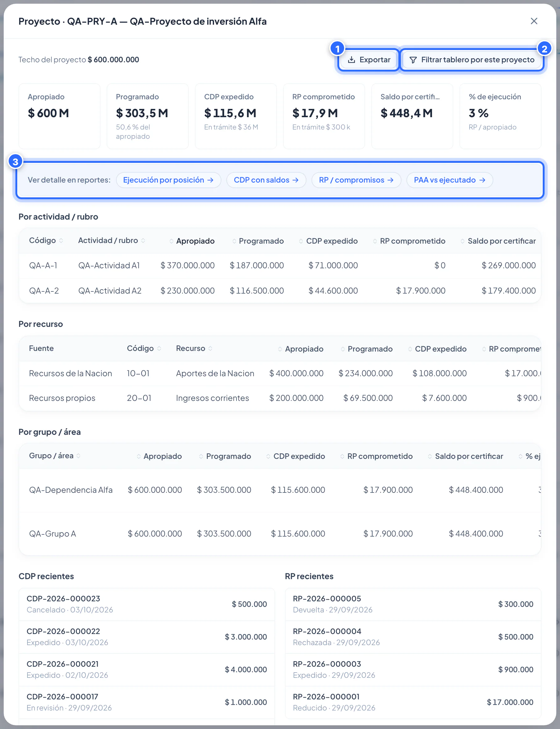The width and height of the screenshot is (560, 729).
Task: Click the QA-Dependencia Alfa group row
Action: point(280,490)
